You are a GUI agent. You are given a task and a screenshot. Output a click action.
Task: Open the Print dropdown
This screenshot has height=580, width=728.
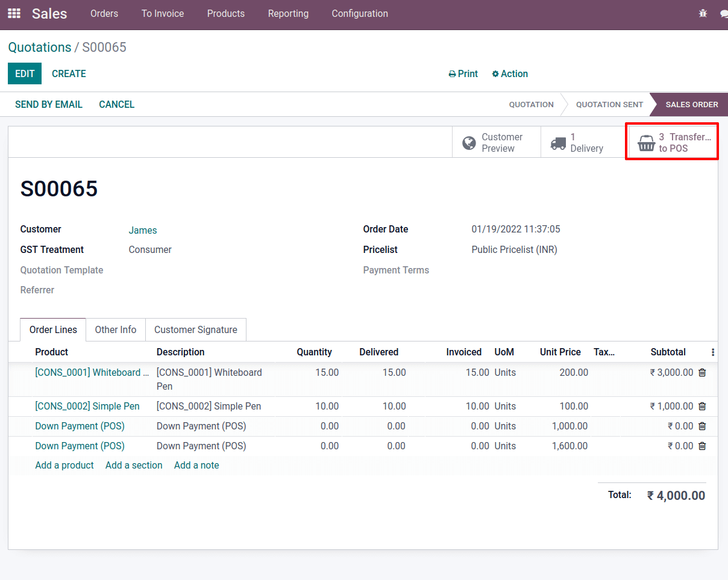[x=463, y=73]
